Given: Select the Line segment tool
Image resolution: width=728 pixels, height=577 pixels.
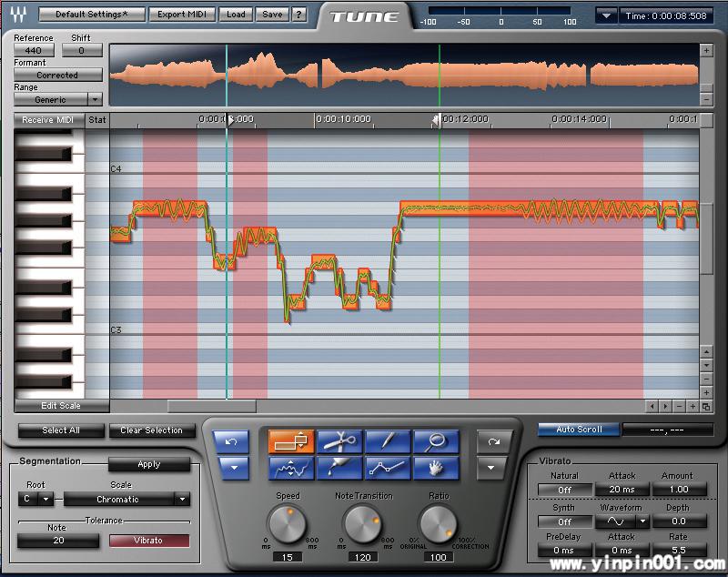Looking at the screenshot, I should point(388,468).
